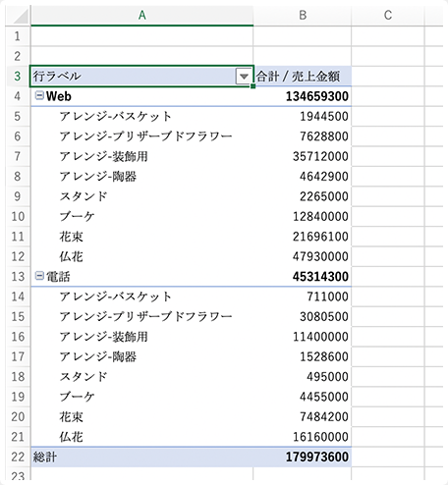Click the 行ラベル header cell
The height and width of the screenshot is (485, 448).
(x=141, y=77)
